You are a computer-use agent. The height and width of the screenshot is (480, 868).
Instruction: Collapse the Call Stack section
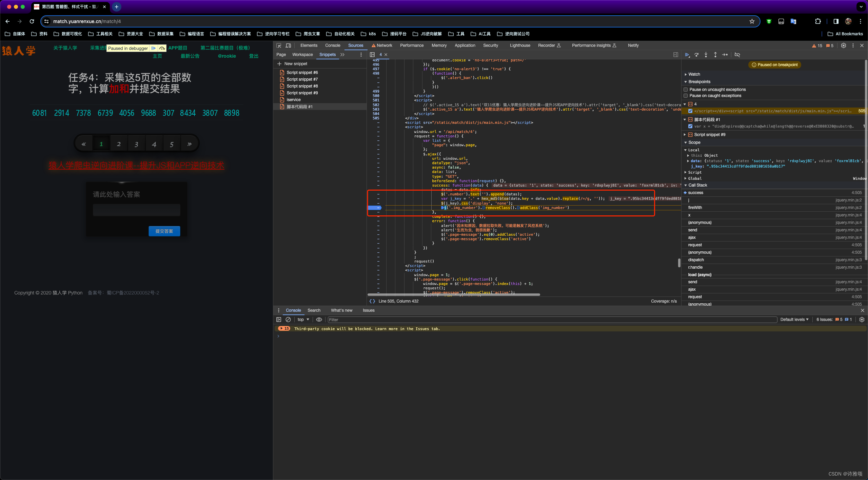(697, 185)
